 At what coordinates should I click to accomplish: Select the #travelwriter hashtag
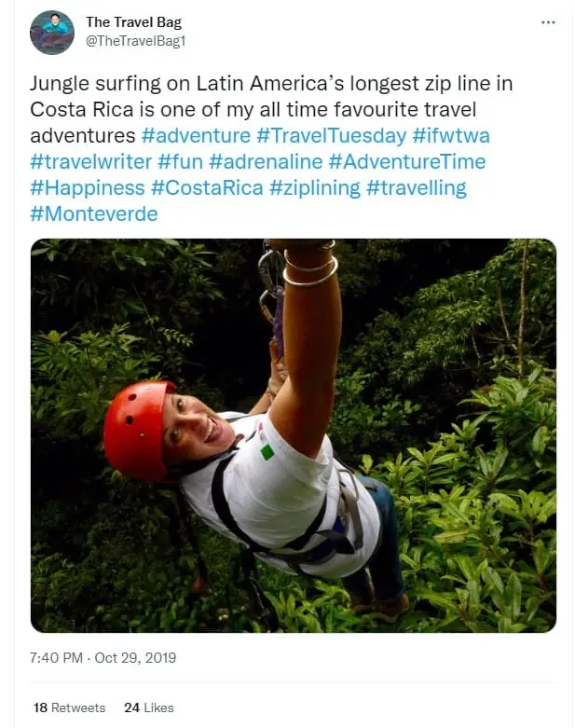click(91, 161)
